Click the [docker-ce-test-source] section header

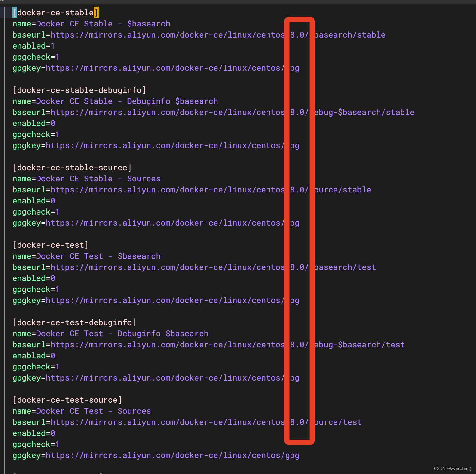67,400
